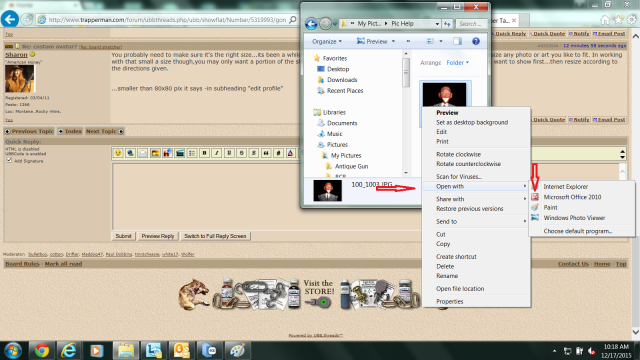Open the Board Rules link
Screen dimensions: 640x360
(22, 264)
